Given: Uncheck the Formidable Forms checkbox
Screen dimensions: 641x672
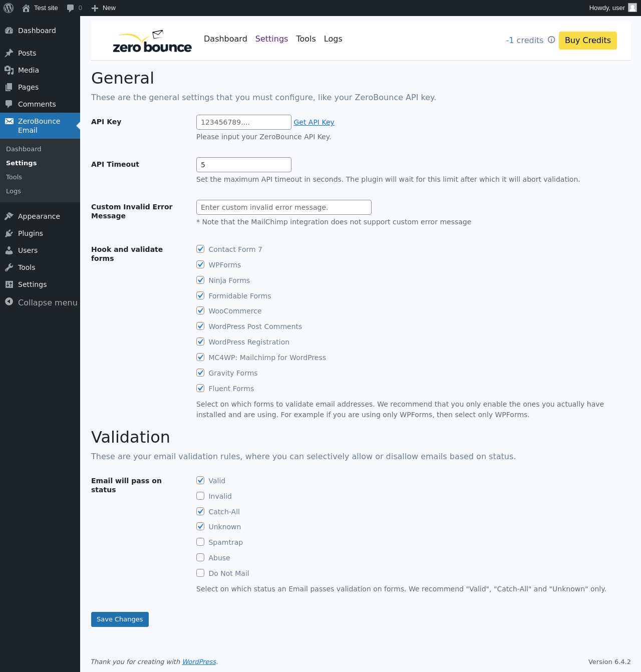Looking at the screenshot, I should 200,295.
